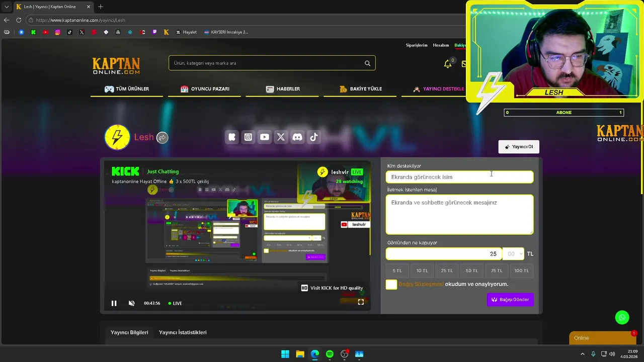Select the 10 TL preset amount
This screenshot has height=362, width=644.
coord(422,270)
